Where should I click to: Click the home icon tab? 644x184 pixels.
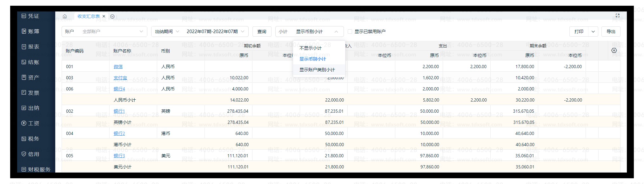pyautogui.click(x=65, y=16)
